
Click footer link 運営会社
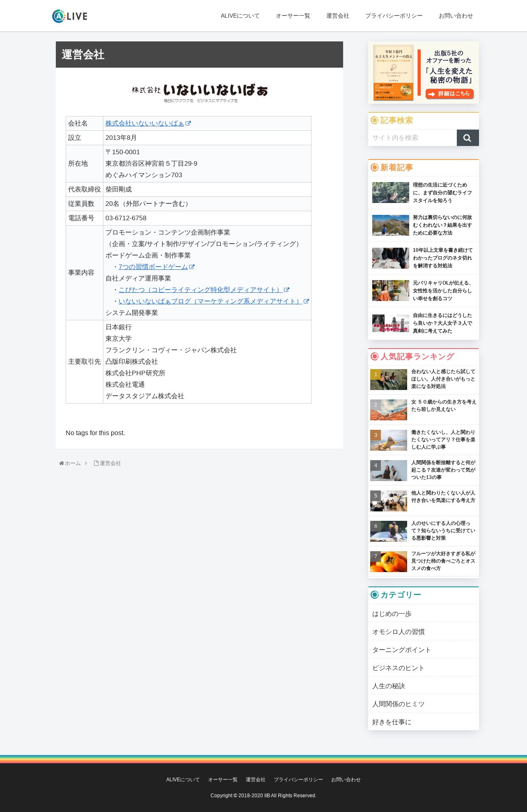tap(256, 780)
